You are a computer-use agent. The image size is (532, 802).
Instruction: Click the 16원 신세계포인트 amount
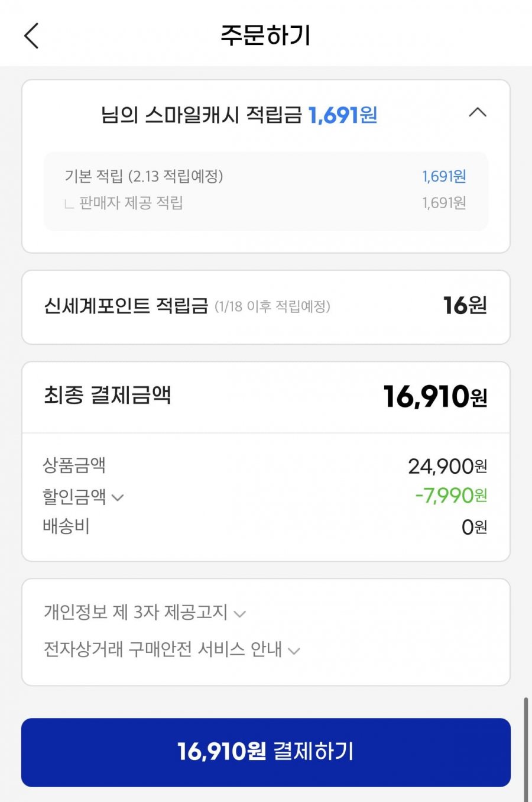pyautogui.click(x=465, y=306)
